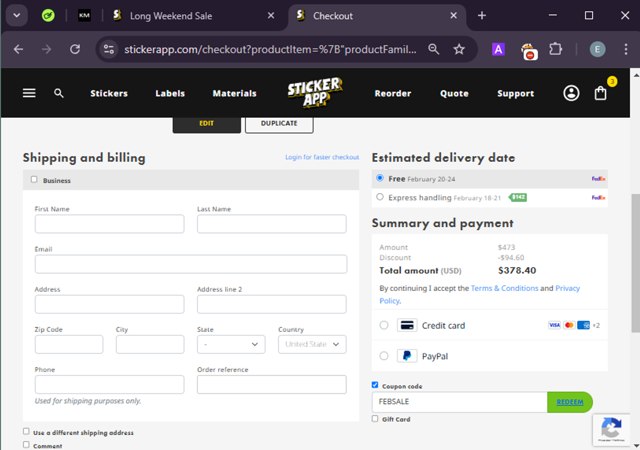
Task: Open the Chrome three-dot menu
Action: (626, 49)
